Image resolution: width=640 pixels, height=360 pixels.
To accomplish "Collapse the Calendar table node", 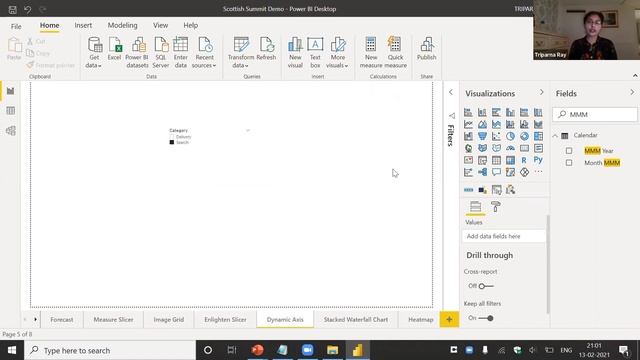I will click(555, 136).
